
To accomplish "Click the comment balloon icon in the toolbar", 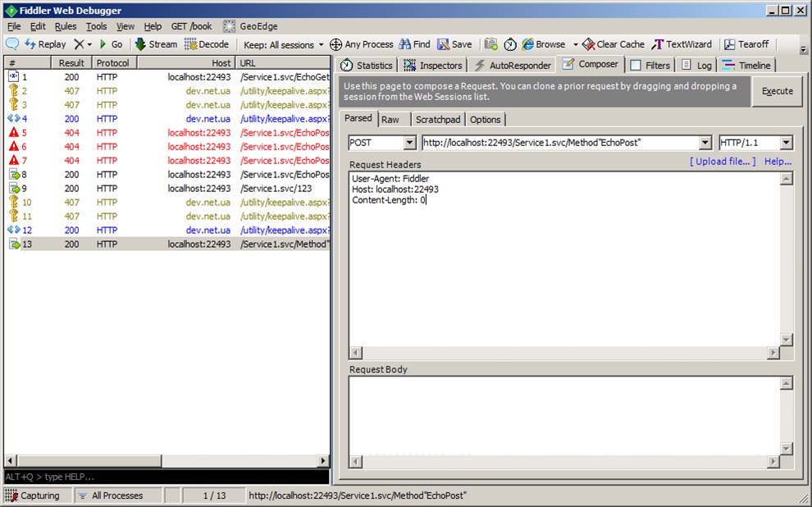I will point(12,44).
